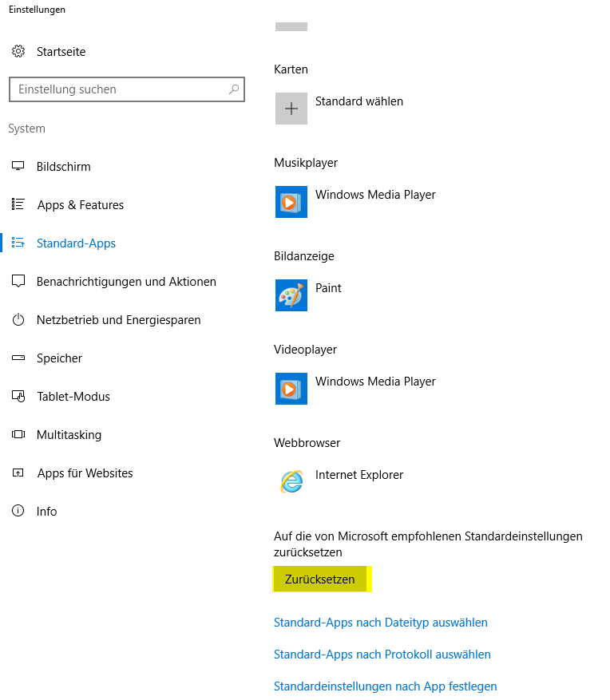
Task: Open Tablet-Modus settings
Action: point(73,397)
